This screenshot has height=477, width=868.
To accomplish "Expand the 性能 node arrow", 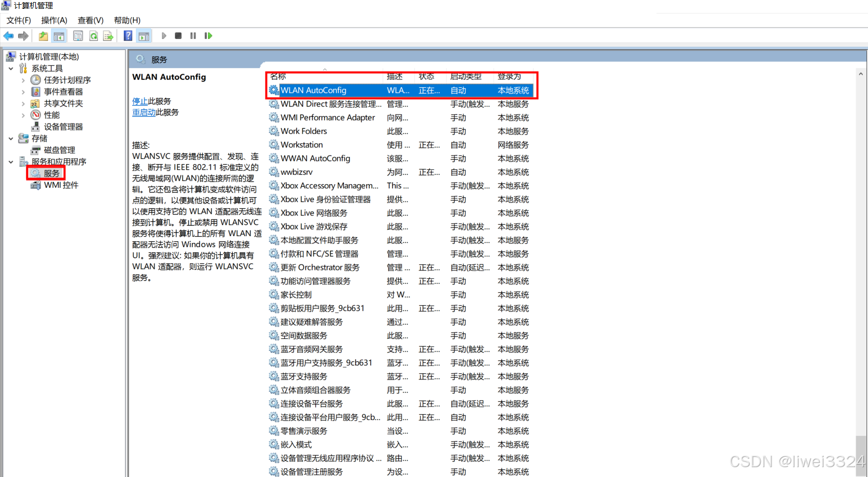I will pos(23,115).
